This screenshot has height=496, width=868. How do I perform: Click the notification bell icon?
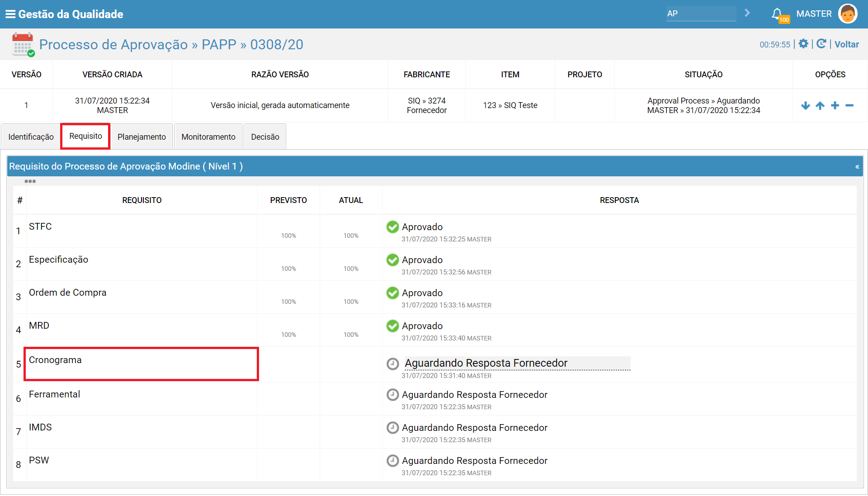[777, 14]
